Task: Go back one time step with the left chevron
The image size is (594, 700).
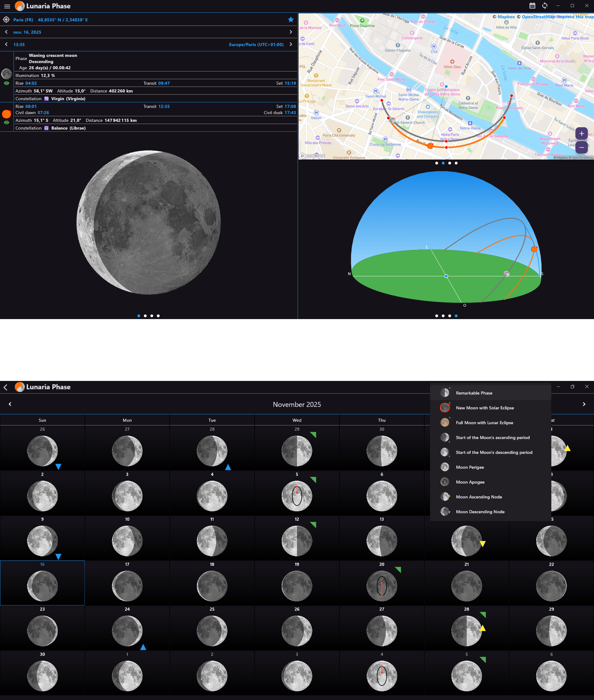Action: [x=6, y=44]
